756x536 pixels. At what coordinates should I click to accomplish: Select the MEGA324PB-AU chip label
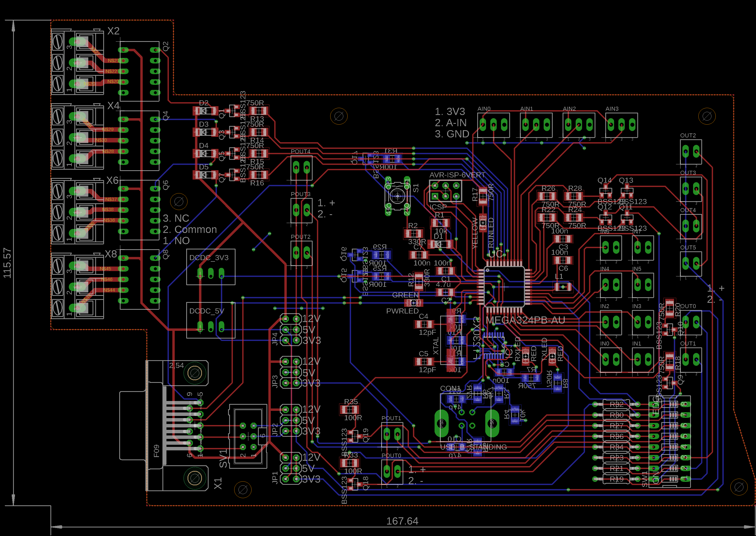pyautogui.click(x=525, y=320)
